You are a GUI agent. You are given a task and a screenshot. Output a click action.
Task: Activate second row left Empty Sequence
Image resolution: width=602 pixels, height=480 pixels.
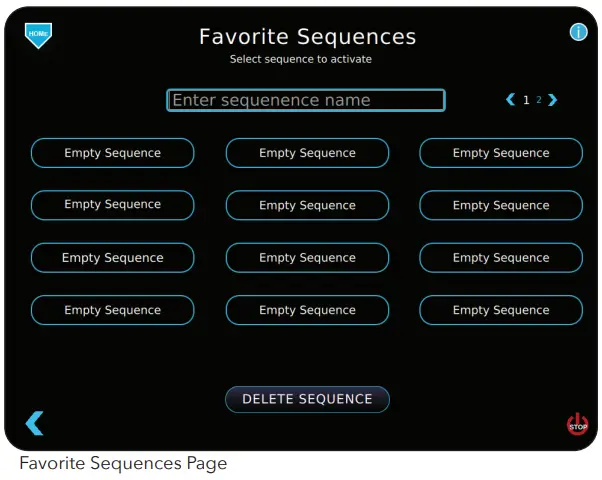(x=112, y=205)
